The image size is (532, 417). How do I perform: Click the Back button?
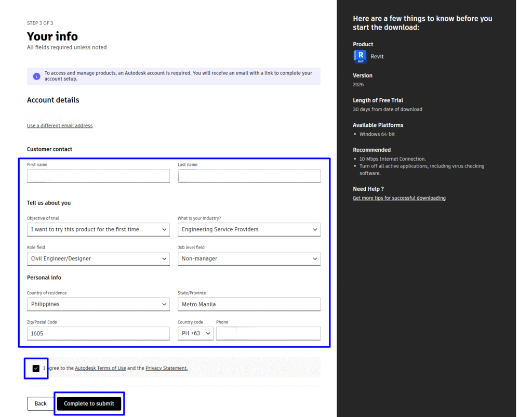coord(41,403)
